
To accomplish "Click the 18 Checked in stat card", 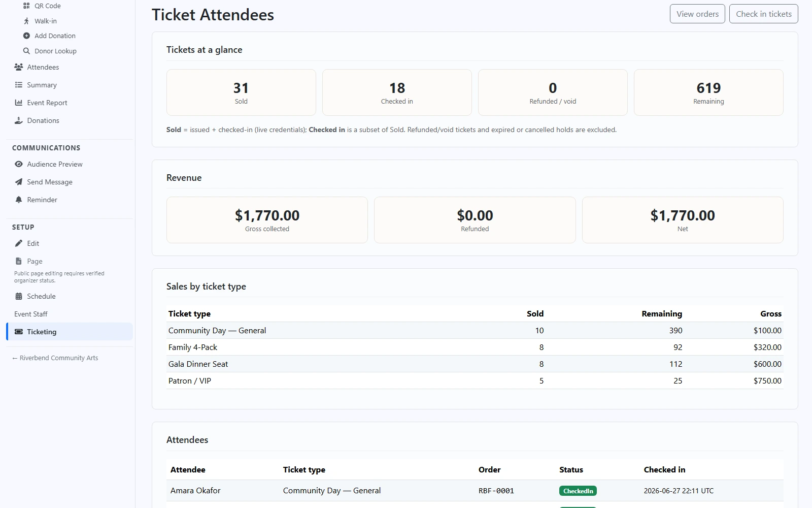I will tap(397, 92).
